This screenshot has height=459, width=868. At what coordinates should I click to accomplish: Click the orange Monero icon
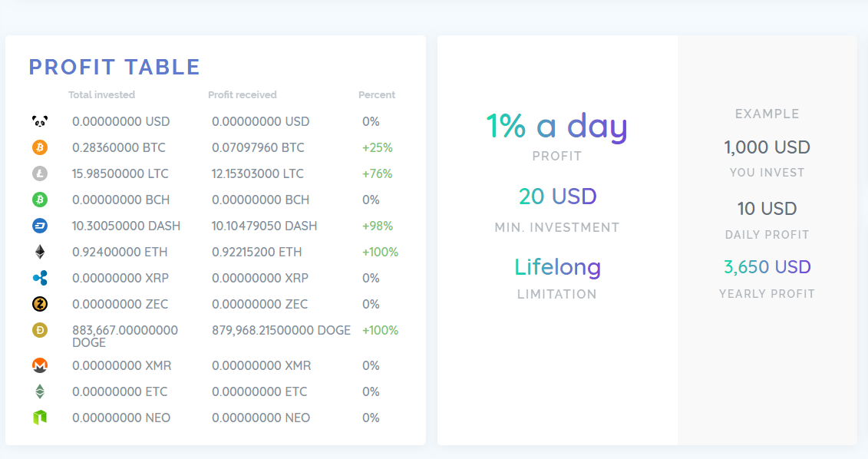[40, 365]
